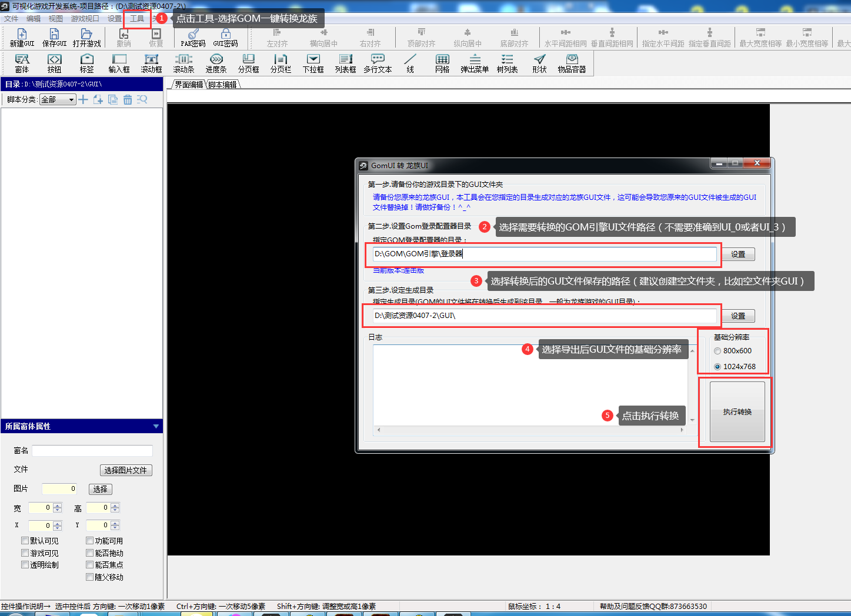Click the search script icon

(x=142, y=99)
